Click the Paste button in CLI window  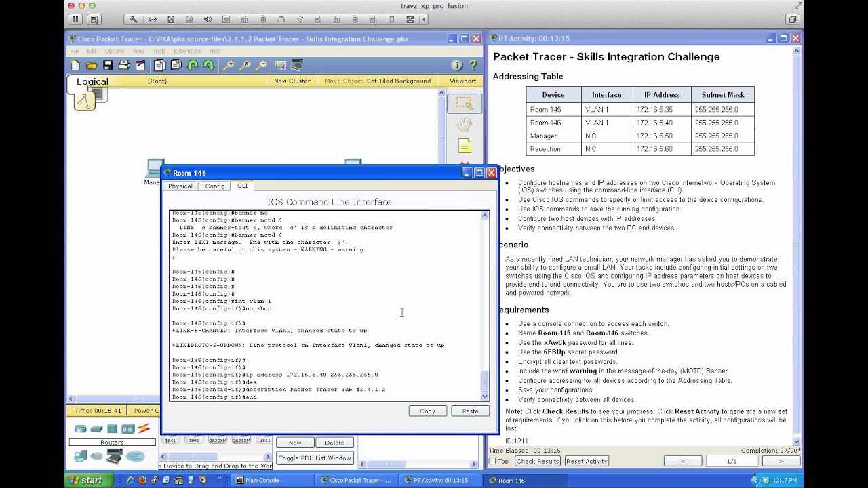pos(470,411)
